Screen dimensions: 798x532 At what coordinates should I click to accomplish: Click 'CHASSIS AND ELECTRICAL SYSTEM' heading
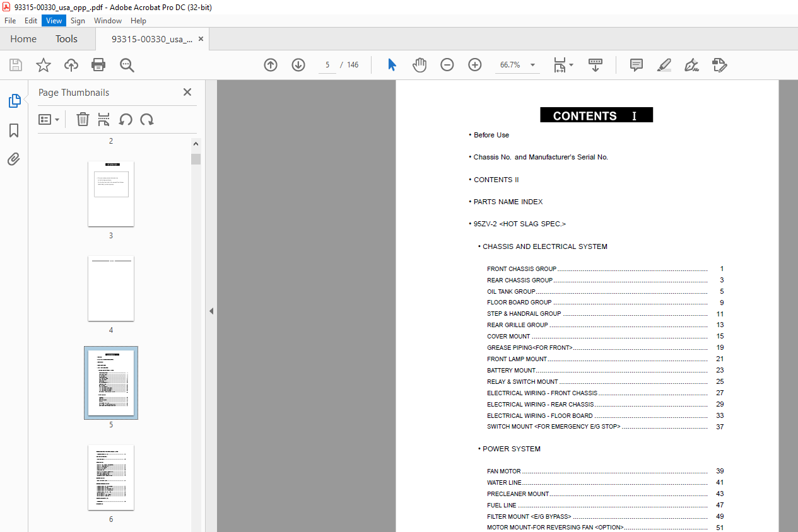coord(545,246)
